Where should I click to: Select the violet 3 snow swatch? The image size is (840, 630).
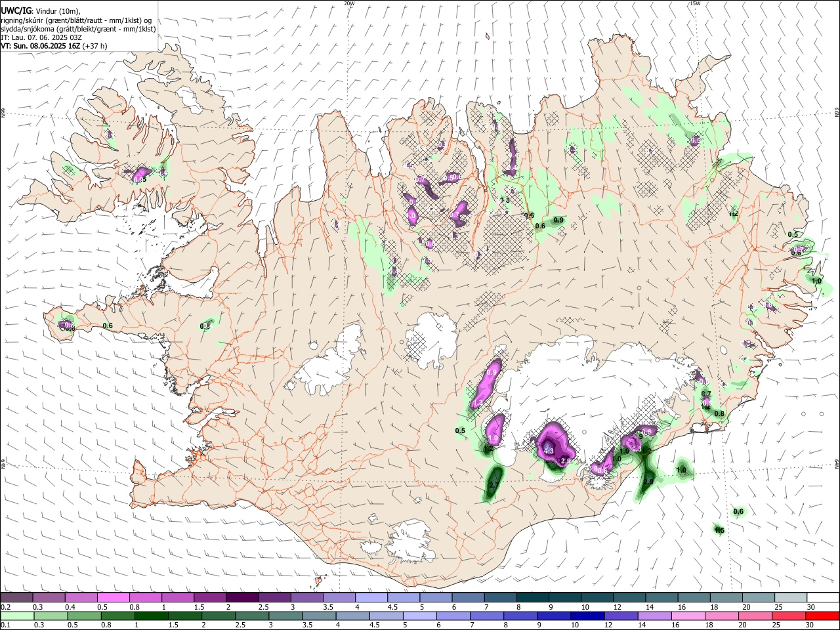(x=307, y=597)
